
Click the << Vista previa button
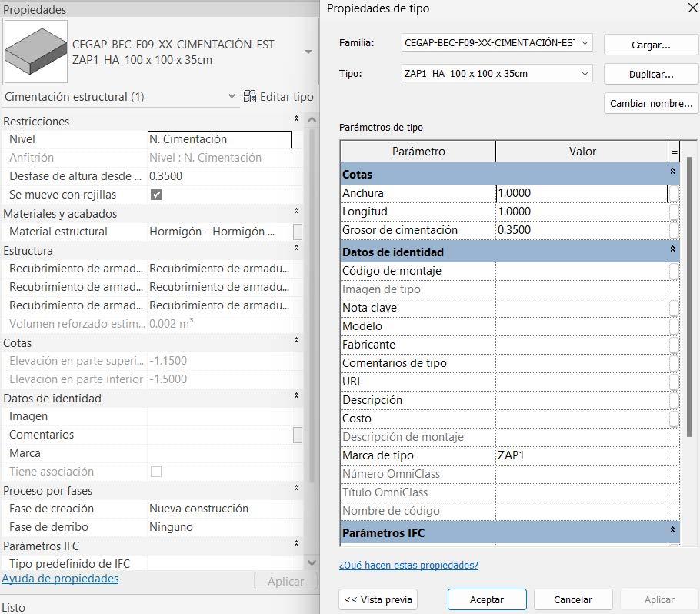pyautogui.click(x=378, y=599)
